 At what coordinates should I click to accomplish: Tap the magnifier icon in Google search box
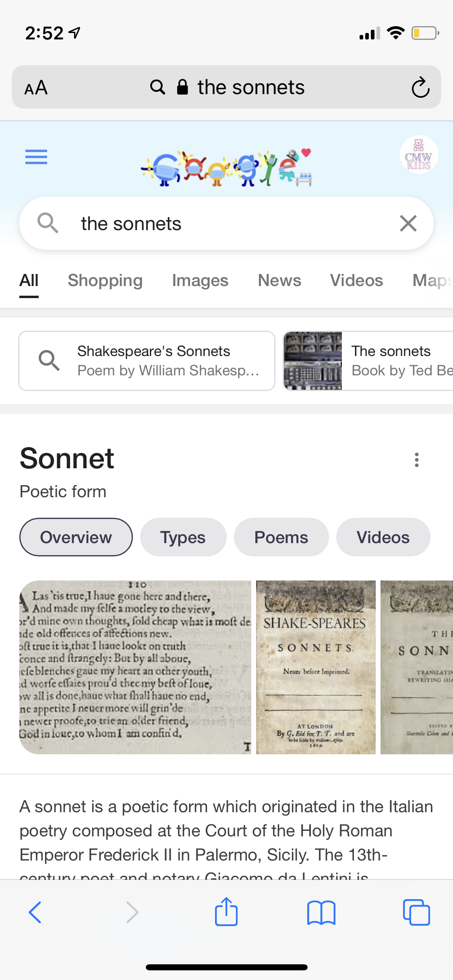click(x=48, y=223)
